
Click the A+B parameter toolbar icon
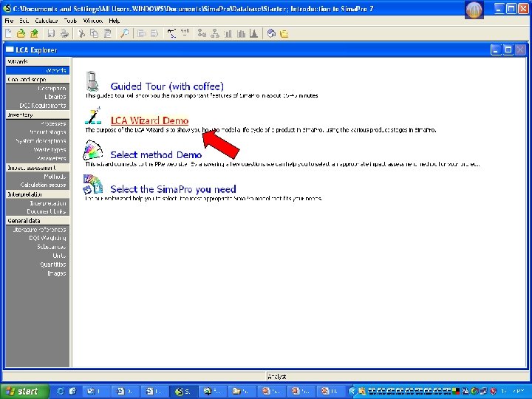pyautogui.click(x=185, y=33)
